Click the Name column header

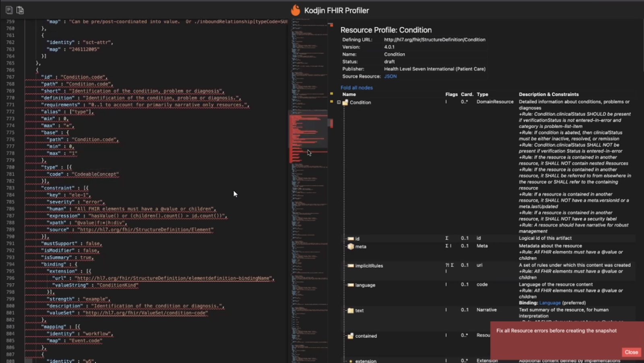tap(349, 94)
